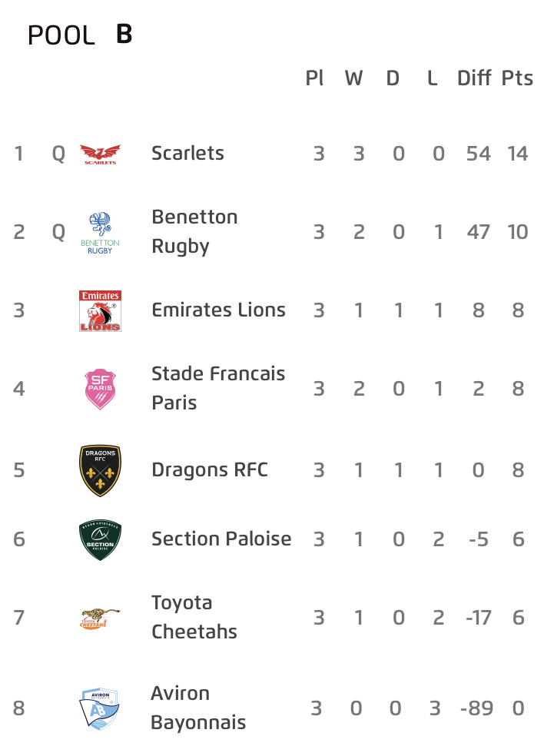
Task: Open the Emirates Lions logo
Action: pos(100,311)
